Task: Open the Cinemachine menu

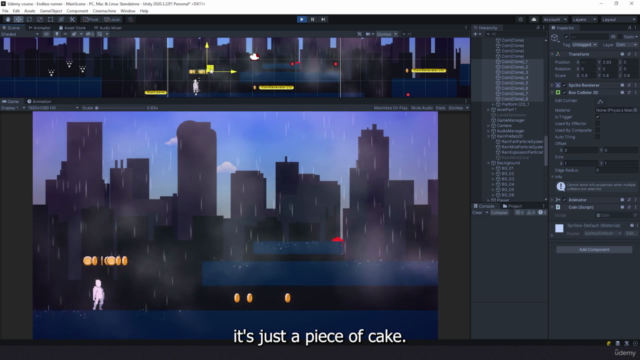Action: click(104, 11)
